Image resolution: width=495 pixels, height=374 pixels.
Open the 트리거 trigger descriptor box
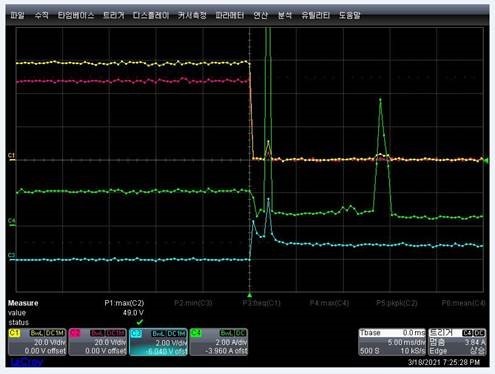457,342
